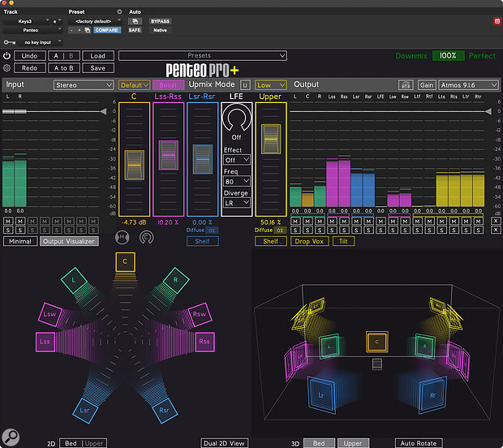
Task: Solo the input R channel
Action: coord(20,230)
